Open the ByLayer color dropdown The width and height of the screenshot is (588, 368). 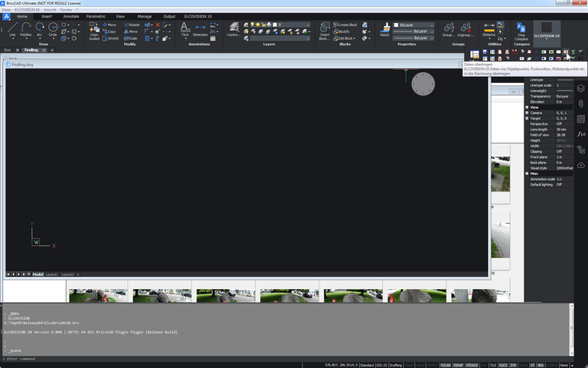pos(414,25)
